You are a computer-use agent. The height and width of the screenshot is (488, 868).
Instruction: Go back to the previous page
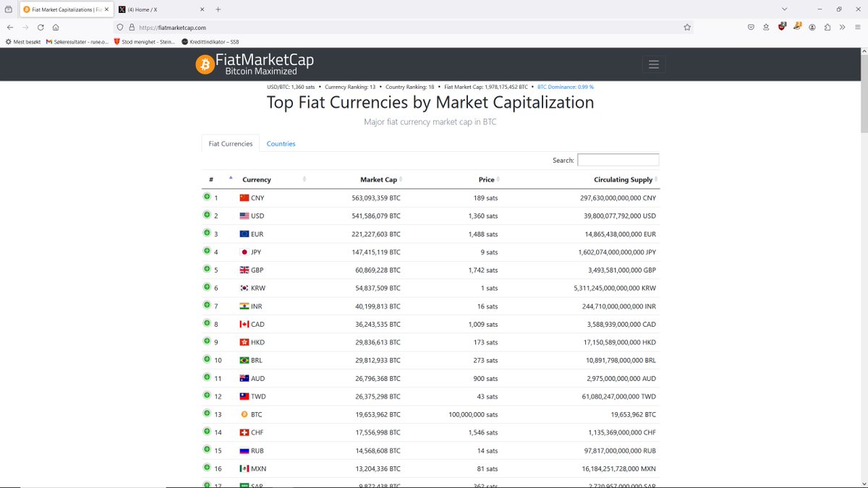(10, 27)
